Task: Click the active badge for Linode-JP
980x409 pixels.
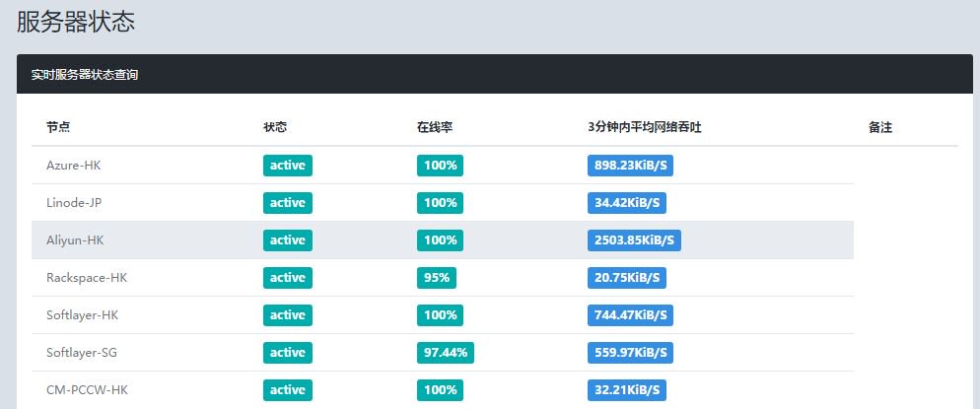Action: point(288,203)
